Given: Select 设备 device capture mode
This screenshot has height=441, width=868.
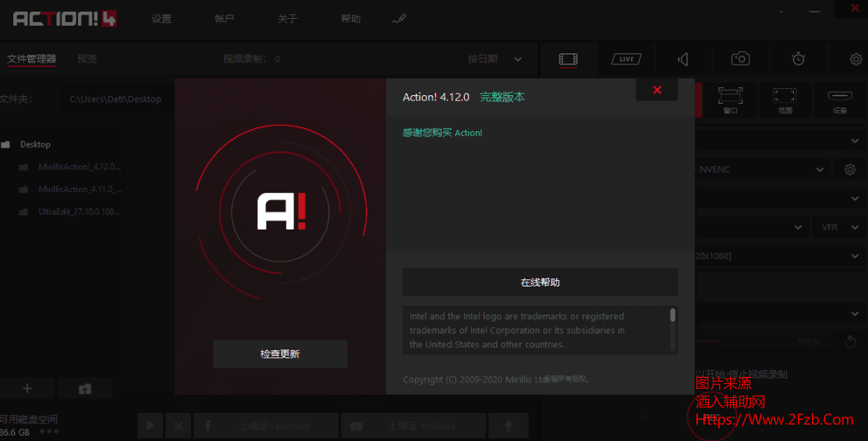Looking at the screenshot, I should 839,100.
